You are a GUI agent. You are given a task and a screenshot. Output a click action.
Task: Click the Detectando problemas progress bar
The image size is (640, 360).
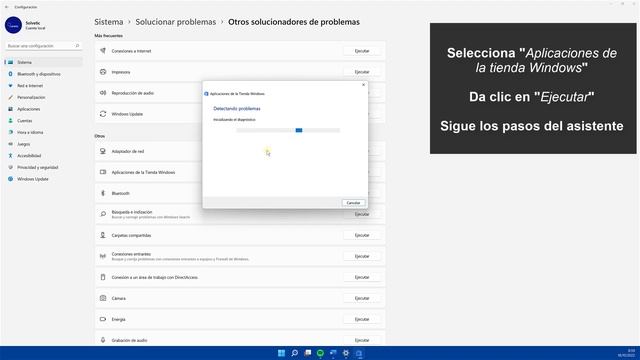288,130
